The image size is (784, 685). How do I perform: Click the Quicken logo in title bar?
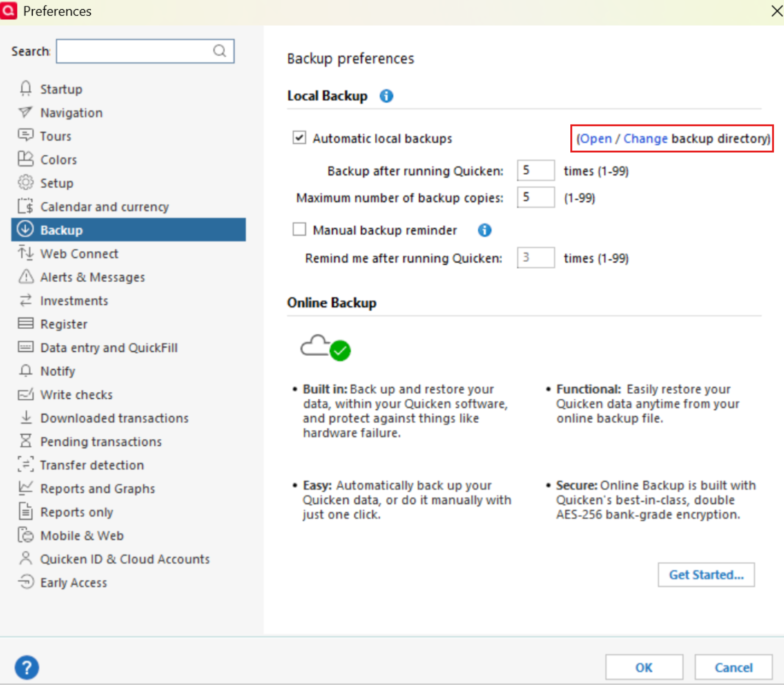point(9,10)
